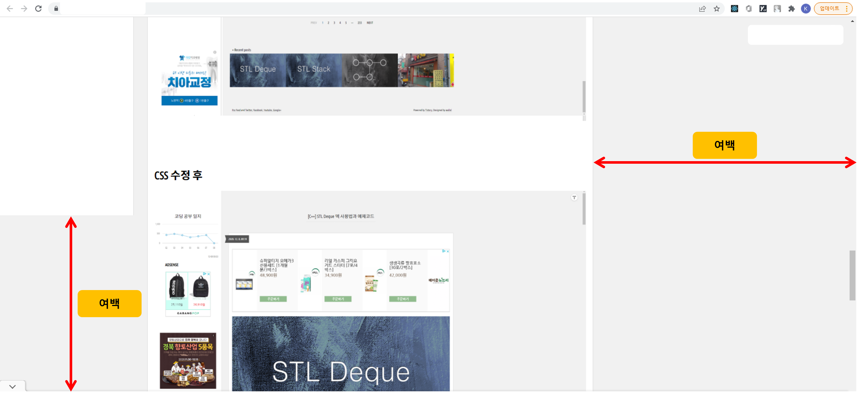Viewport: 868px width, 403px height.
Task: Click the STL Stack recent post thumbnail
Action: click(314, 70)
